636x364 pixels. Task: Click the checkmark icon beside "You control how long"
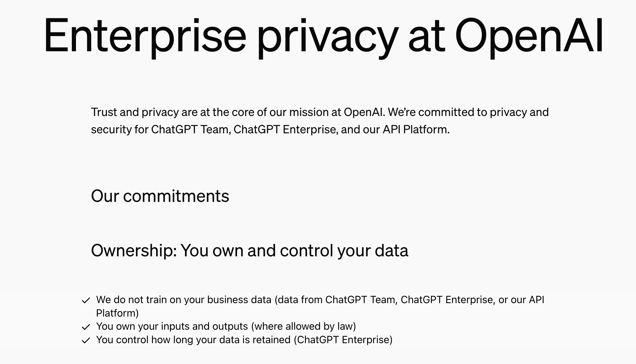click(86, 341)
